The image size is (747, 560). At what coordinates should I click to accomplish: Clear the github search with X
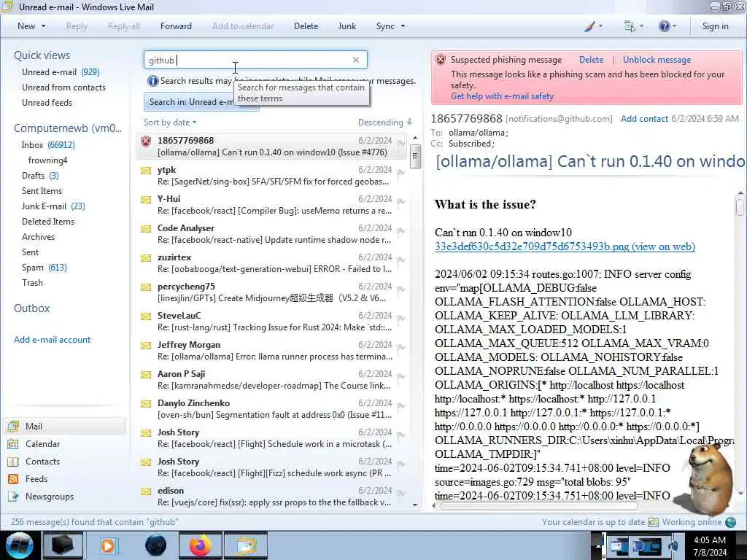(x=356, y=60)
